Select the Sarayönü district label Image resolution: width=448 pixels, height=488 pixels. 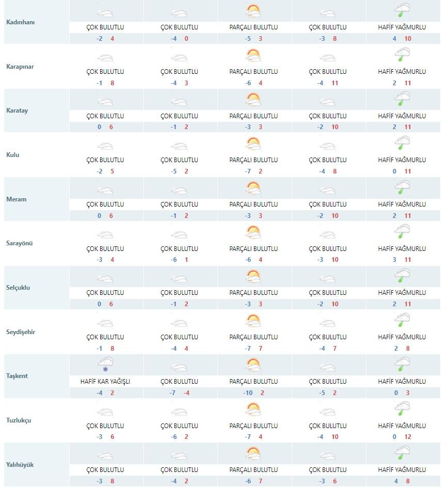[x=19, y=243]
